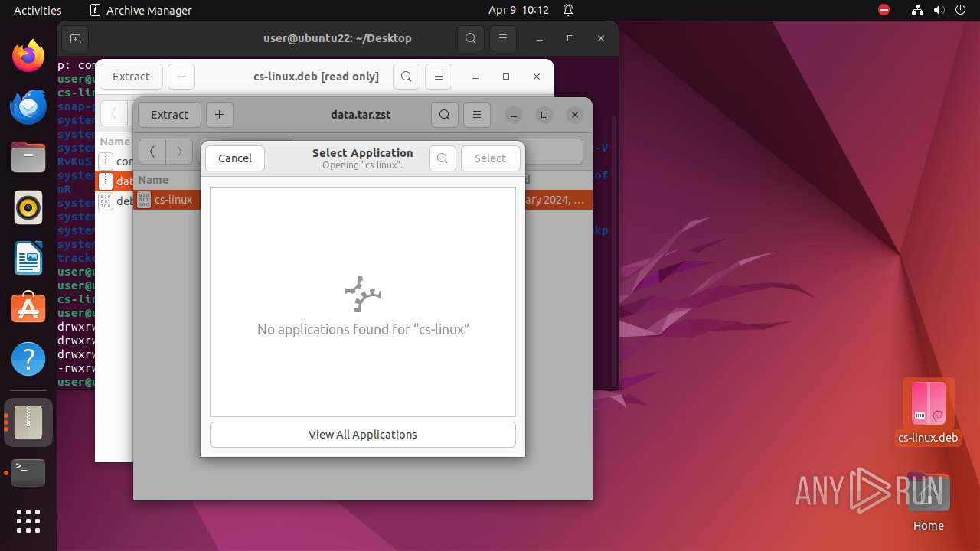Switch to Archive Manager in dock

28,422
